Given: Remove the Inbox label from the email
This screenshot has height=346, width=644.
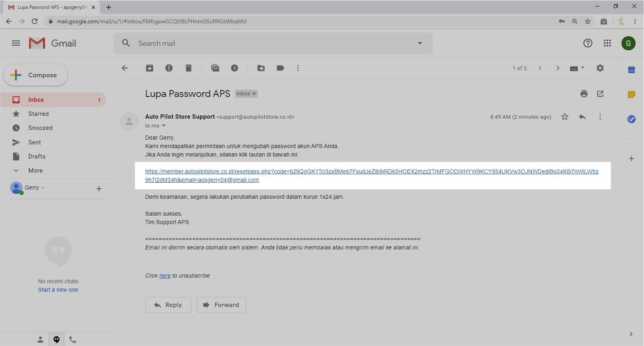Looking at the screenshot, I should [254, 94].
